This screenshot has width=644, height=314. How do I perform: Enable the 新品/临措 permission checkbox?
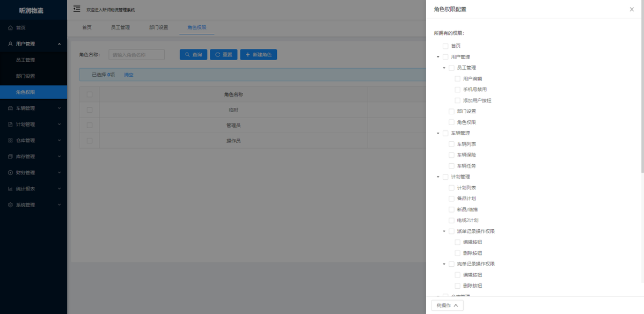click(451, 209)
